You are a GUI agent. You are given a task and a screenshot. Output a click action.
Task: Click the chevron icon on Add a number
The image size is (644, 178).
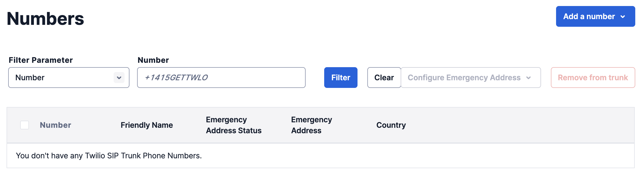(x=623, y=17)
